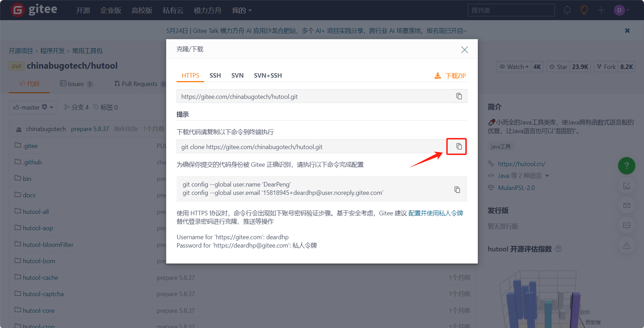Image resolution: width=644 pixels, height=328 pixels.
Task: Focus the search open source box
Action: (511, 10)
